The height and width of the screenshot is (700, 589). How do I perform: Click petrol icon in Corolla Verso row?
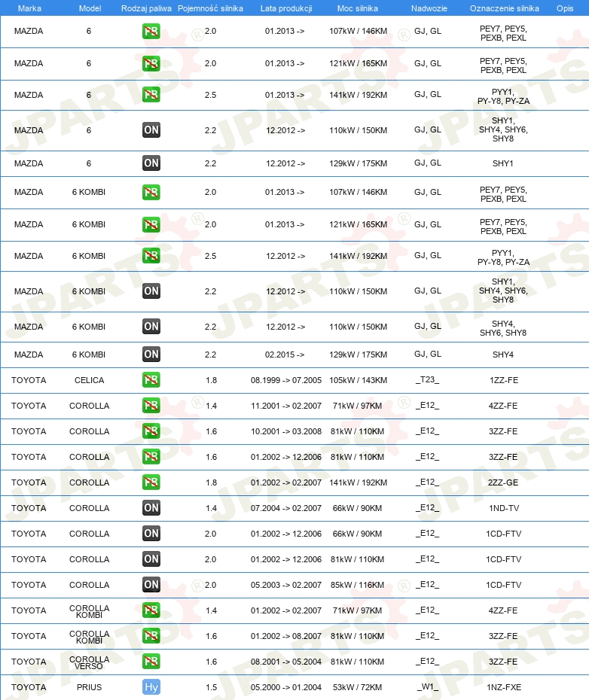[x=151, y=661]
